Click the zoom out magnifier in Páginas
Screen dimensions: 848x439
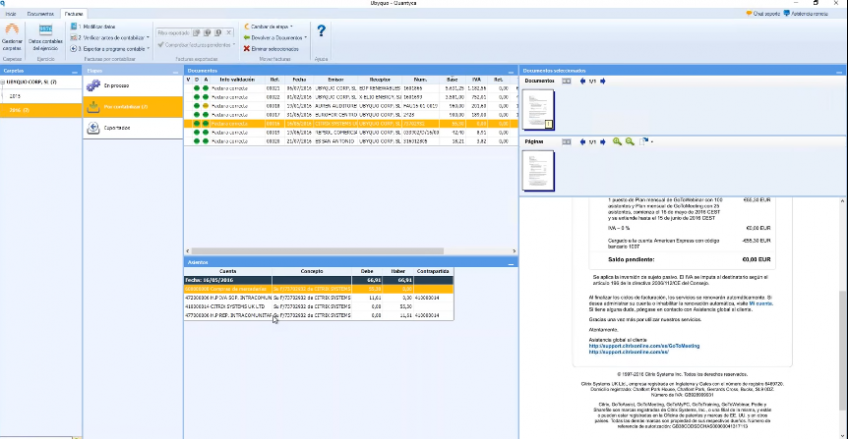tap(629, 142)
